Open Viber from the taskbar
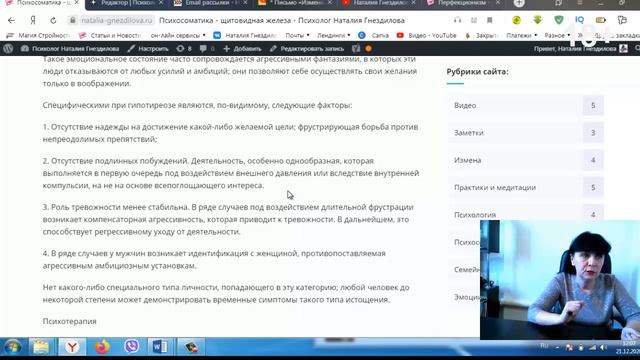Image resolution: width=640 pixels, height=360 pixels. click(131, 347)
